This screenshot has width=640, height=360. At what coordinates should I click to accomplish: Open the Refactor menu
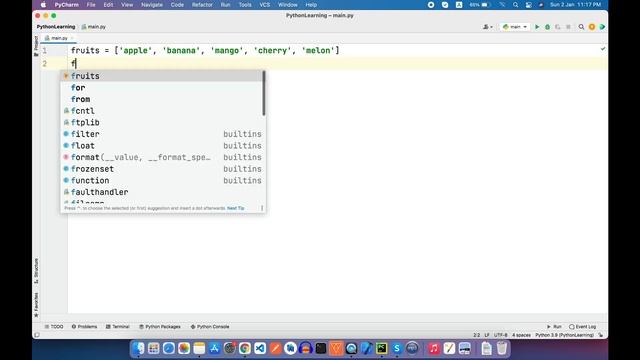[202, 5]
